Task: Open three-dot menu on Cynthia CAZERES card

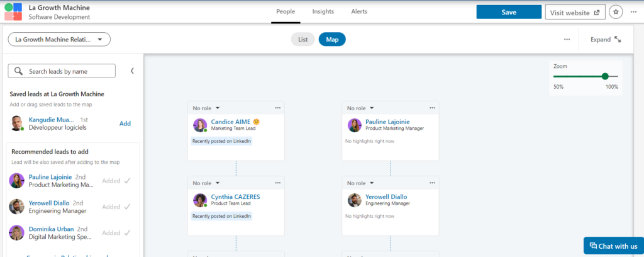Action: 277,183
